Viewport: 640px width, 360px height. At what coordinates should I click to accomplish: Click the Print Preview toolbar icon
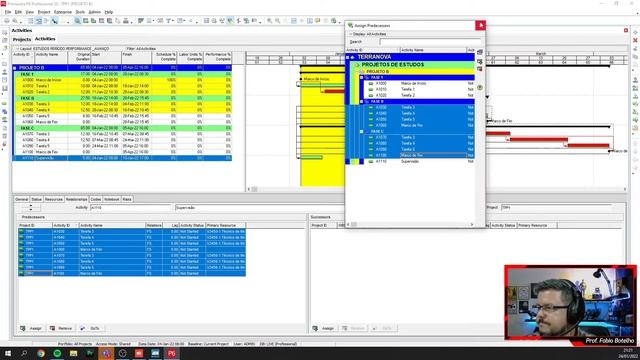click(x=15, y=21)
